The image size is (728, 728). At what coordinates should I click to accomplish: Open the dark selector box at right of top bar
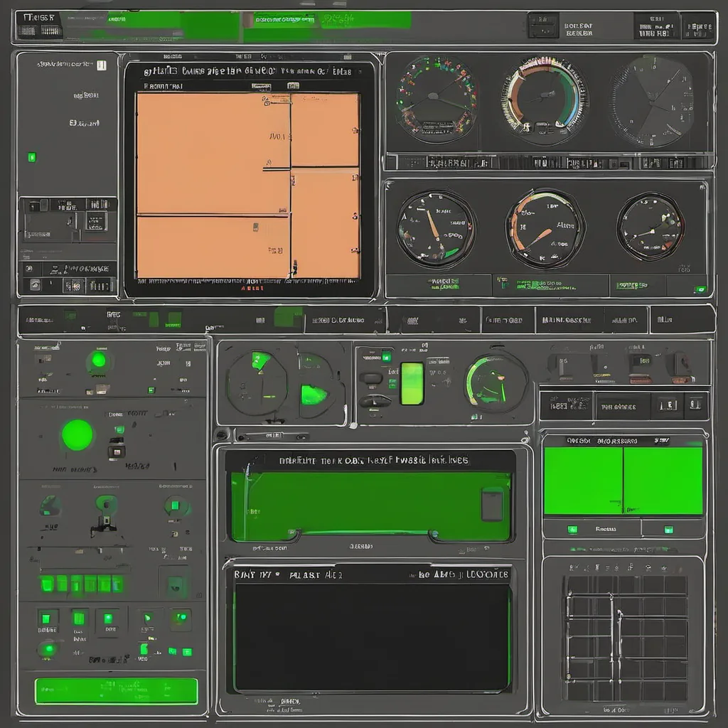[x=658, y=26]
